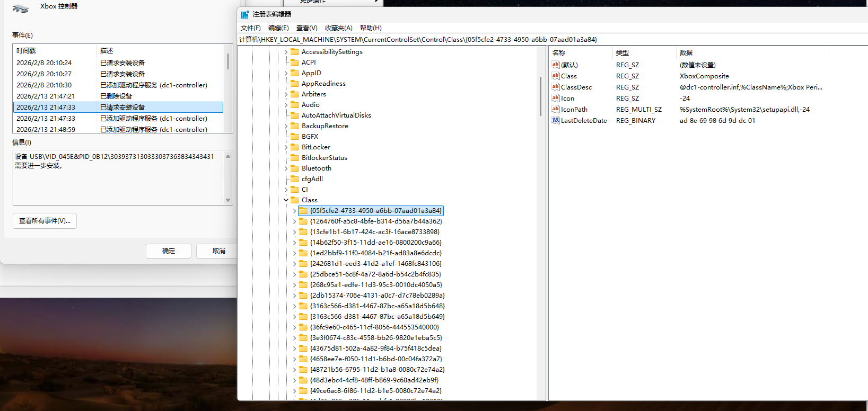Click the registry address path bar
Screen dimensions: 868x411
click(x=551, y=40)
